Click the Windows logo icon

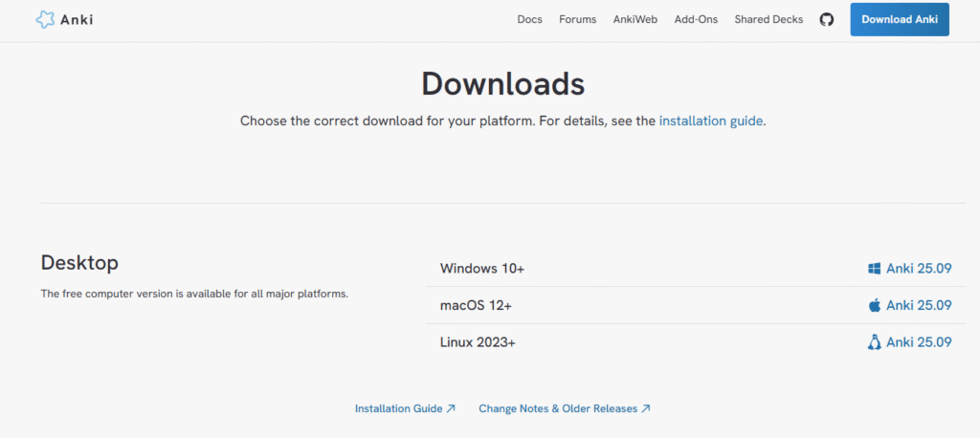874,269
